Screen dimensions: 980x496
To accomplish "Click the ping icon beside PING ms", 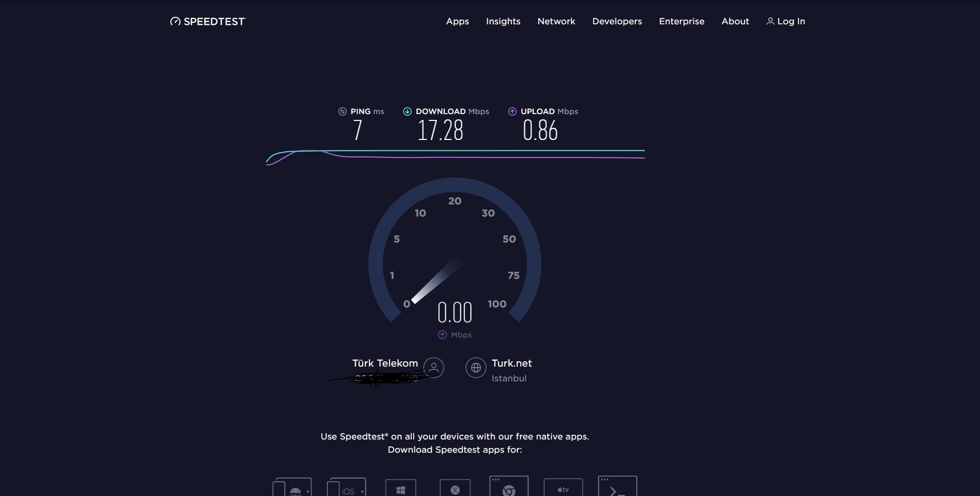I will (x=342, y=111).
